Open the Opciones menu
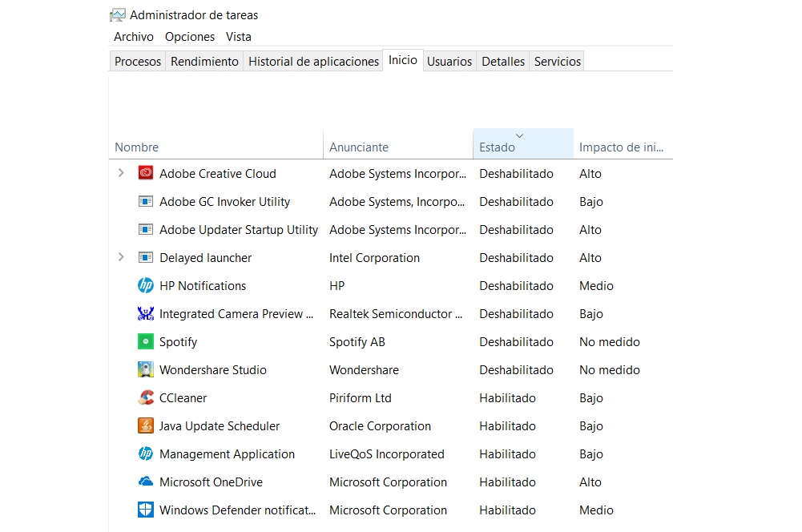802x532 pixels. pos(190,37)
